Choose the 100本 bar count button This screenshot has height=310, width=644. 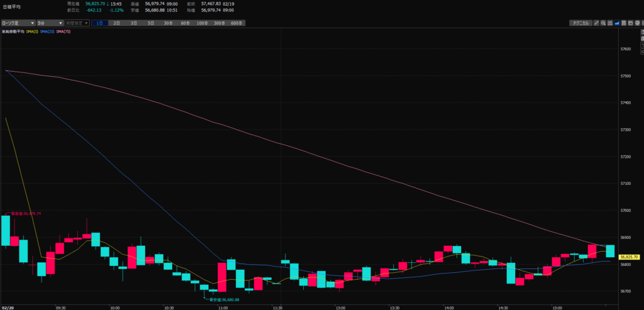pyautogui.click(x=202, y=23)
